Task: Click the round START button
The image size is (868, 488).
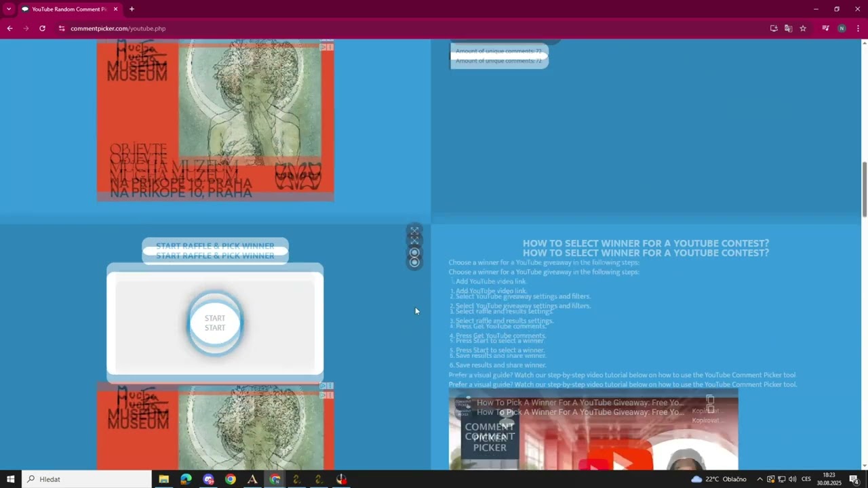Action: pyautogui.click(x=215, y=323)
